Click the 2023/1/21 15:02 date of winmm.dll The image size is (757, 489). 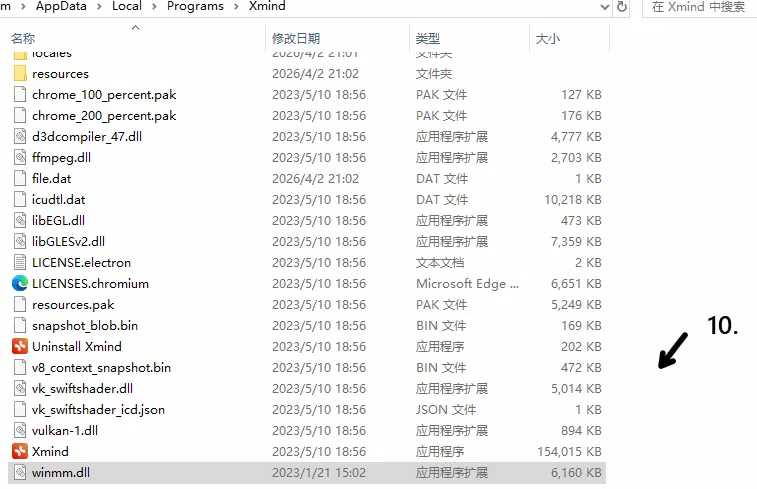319,473
